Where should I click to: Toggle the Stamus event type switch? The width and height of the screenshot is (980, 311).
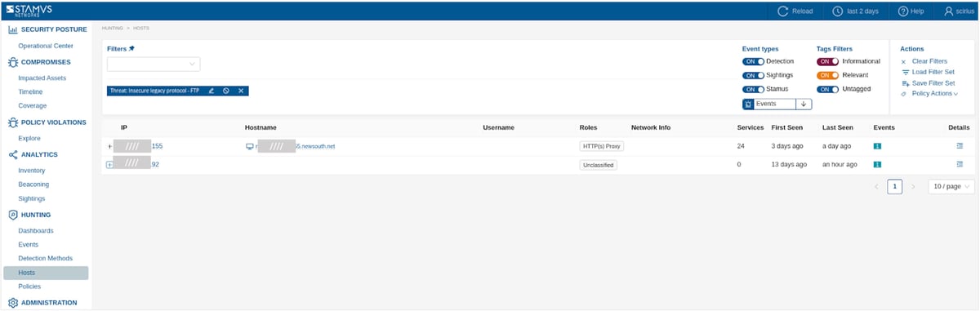(x=753, y=89)
